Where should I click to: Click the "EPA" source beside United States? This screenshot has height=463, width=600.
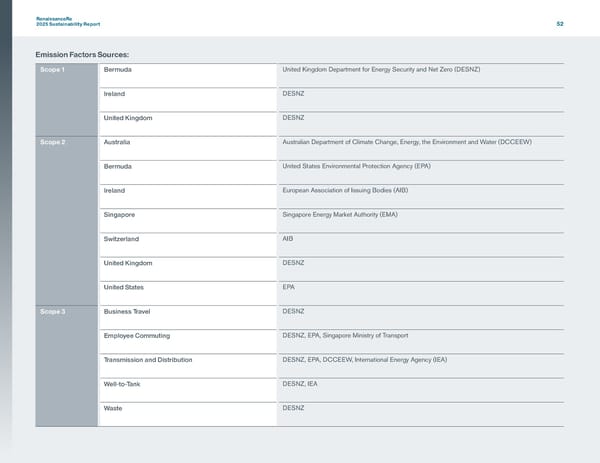289,287
